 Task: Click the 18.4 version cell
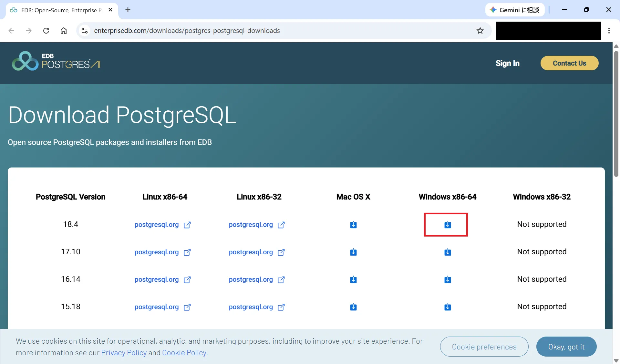coord(71,224)
